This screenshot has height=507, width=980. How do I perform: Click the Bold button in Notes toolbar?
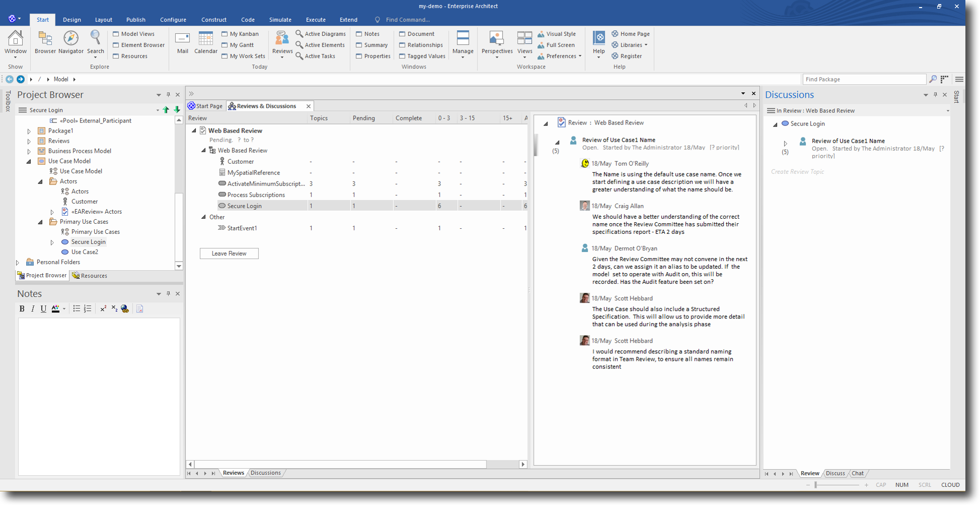pos(22,309)
